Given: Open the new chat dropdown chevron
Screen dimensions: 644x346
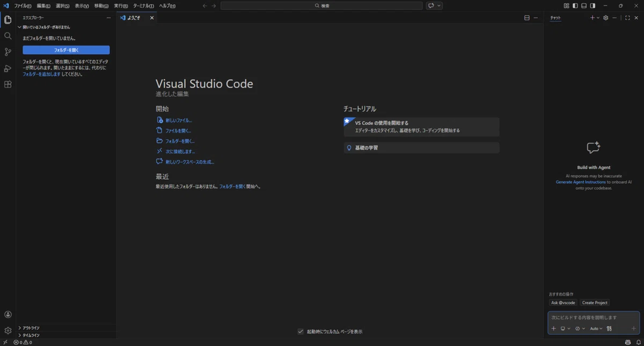Looking at the screenshot, I should (598, 18).
